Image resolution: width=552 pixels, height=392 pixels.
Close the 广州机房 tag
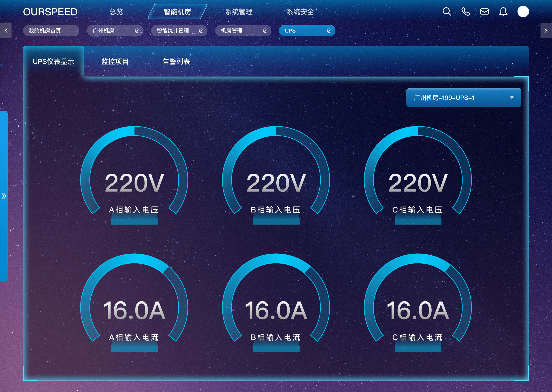tap(137, 31)
